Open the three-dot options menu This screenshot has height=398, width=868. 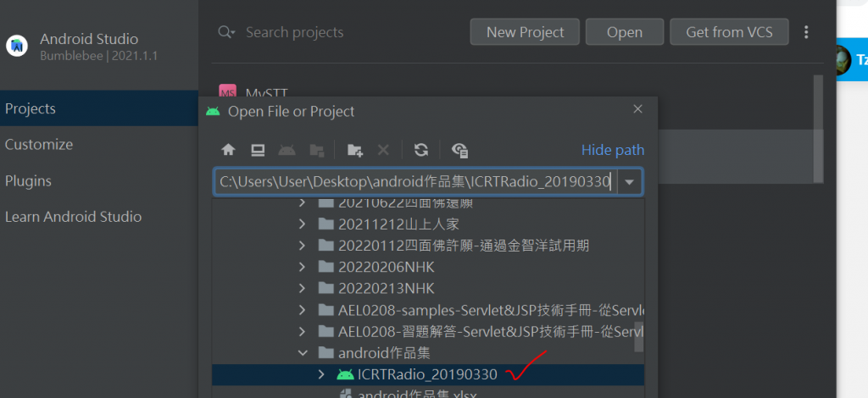806,32
